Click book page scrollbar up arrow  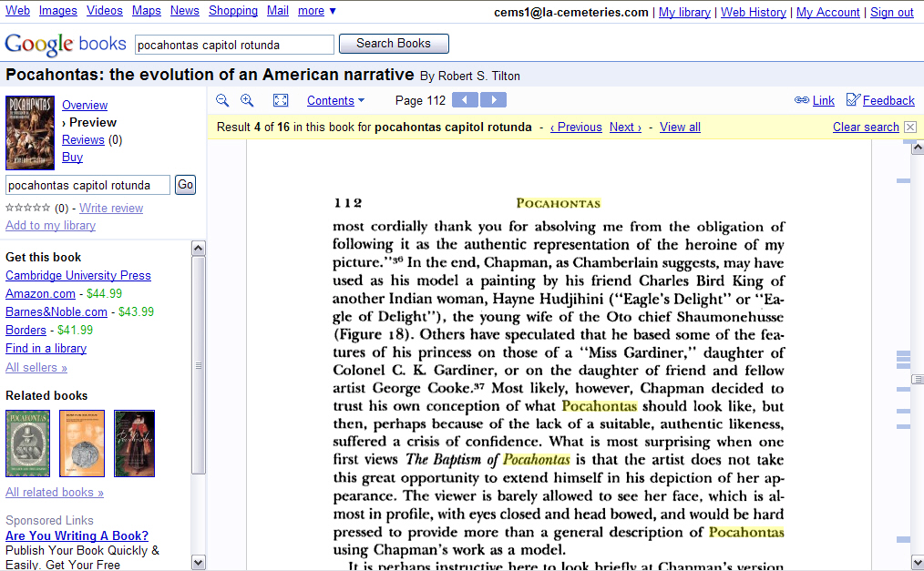tap(918, 148)
